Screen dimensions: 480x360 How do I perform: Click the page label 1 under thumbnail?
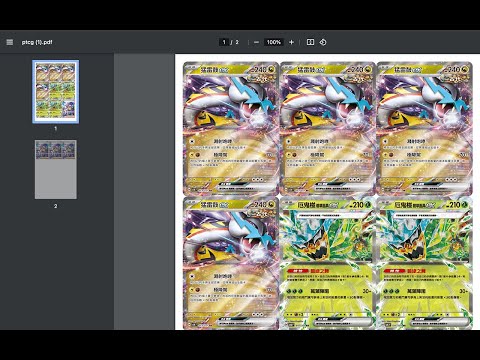(x=56, y=128)
